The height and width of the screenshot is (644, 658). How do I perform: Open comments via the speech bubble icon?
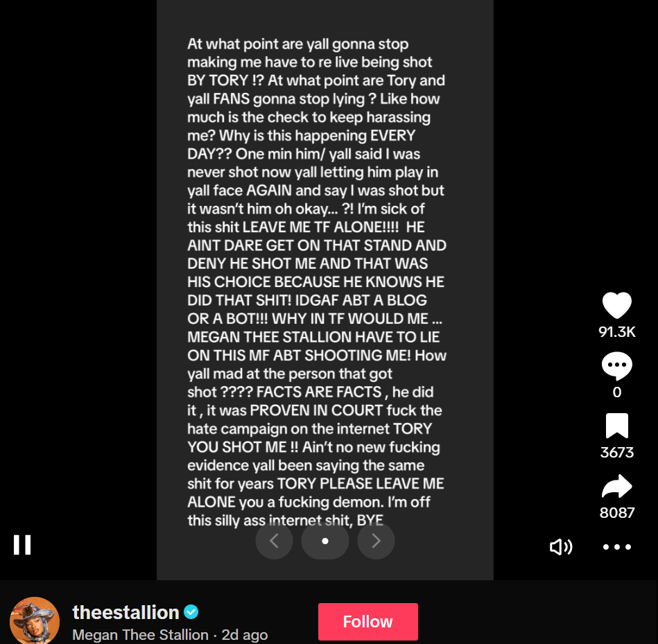tap(616, 366)
